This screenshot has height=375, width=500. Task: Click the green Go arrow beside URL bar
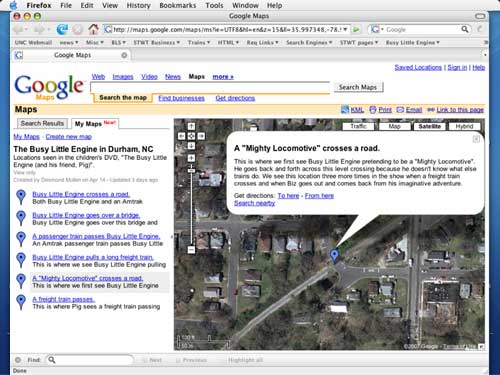coord(356,30)
